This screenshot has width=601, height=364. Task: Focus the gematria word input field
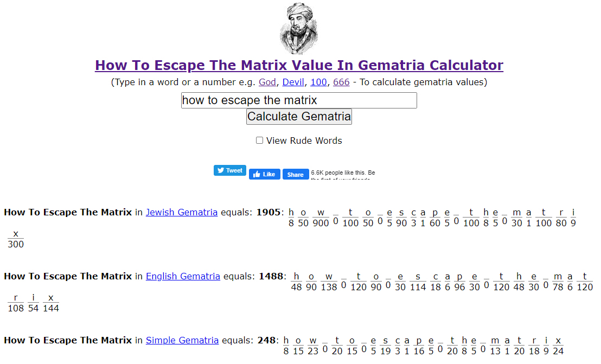[x=299, y=100]
